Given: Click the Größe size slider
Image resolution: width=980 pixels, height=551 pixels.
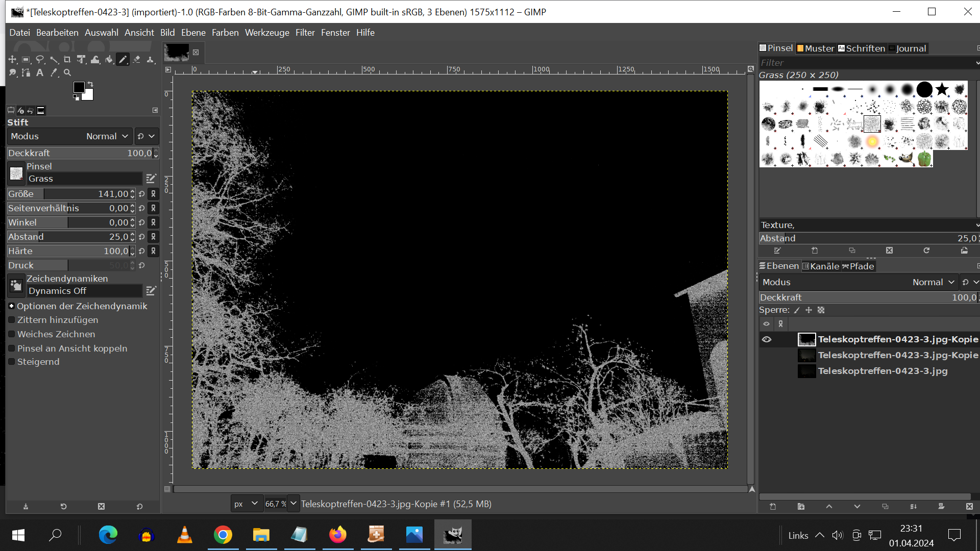Looking at the screenshot, I should point(68,194).
